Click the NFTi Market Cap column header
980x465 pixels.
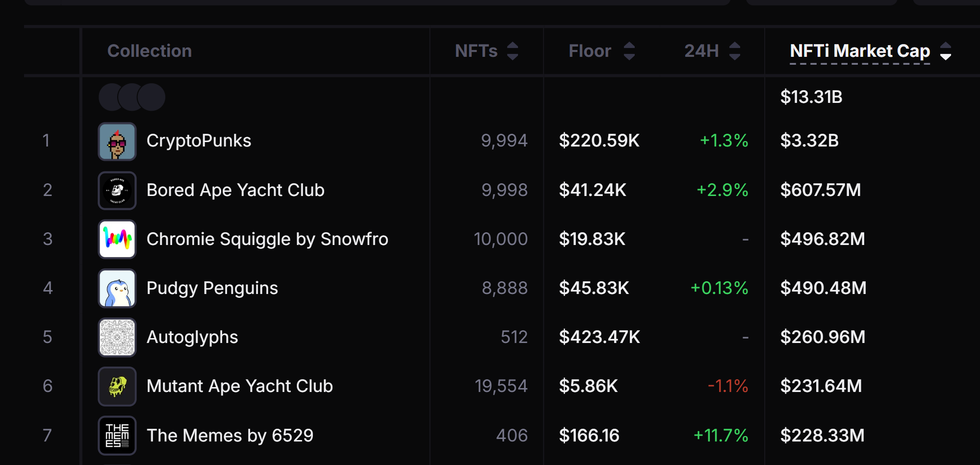(860, 51)
